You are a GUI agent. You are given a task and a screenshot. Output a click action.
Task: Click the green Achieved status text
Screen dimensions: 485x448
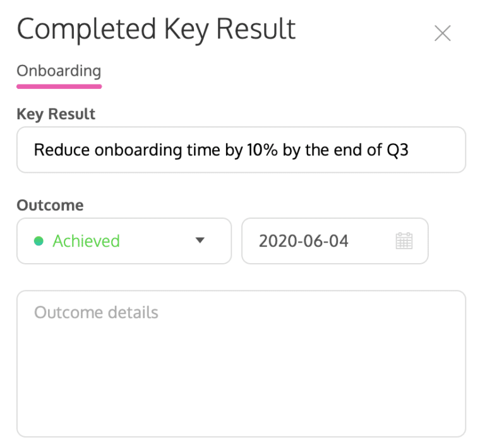tap(86, 240)
